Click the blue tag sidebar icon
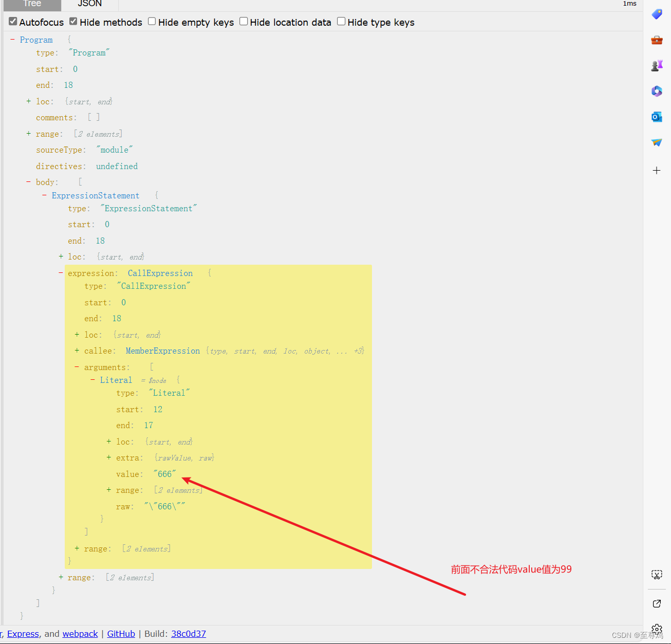Image resolution: width=671 pixels, height=644 pixels. [x=657, y=14]
